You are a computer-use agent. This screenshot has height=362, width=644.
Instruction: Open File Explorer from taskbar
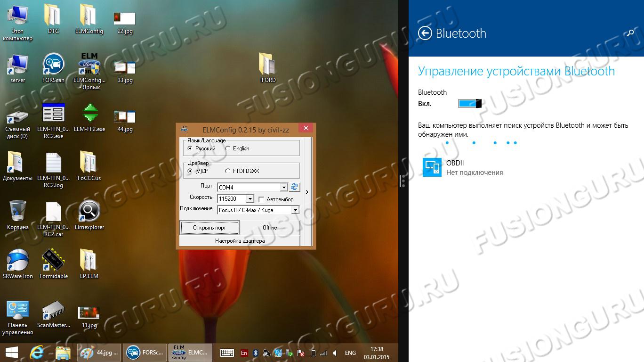63,353
